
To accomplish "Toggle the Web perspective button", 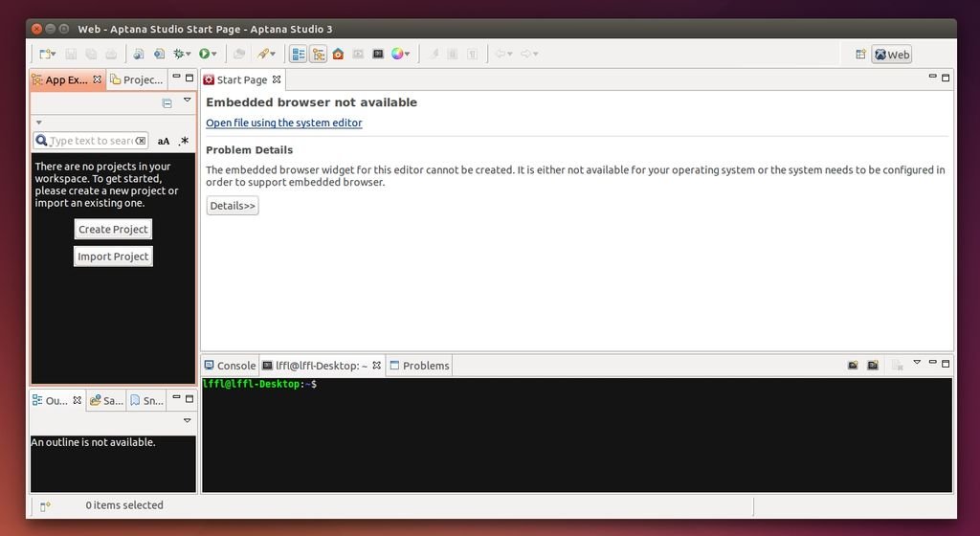I will point(891,55).
